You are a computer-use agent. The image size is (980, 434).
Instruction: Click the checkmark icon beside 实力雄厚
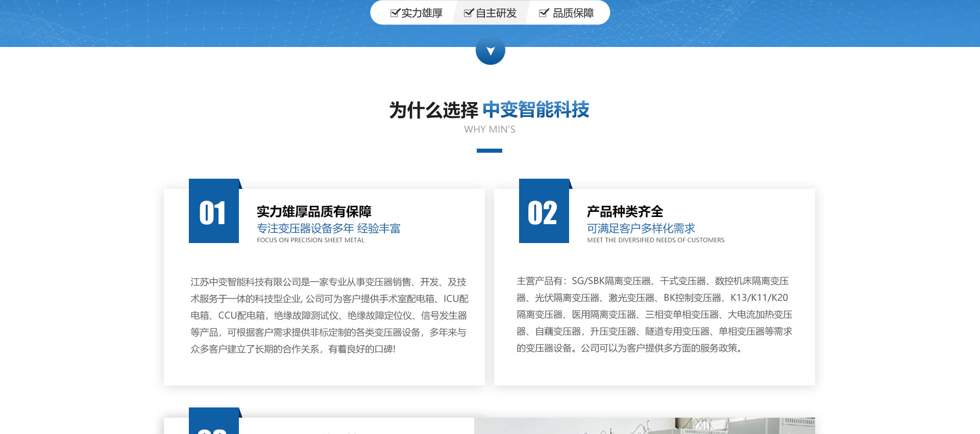[395, 13]
